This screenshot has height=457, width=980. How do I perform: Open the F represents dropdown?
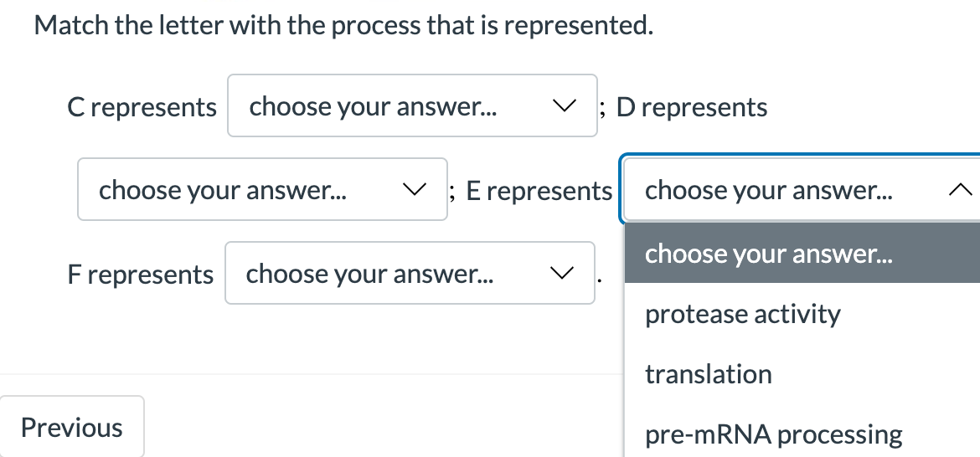[409, 274]
